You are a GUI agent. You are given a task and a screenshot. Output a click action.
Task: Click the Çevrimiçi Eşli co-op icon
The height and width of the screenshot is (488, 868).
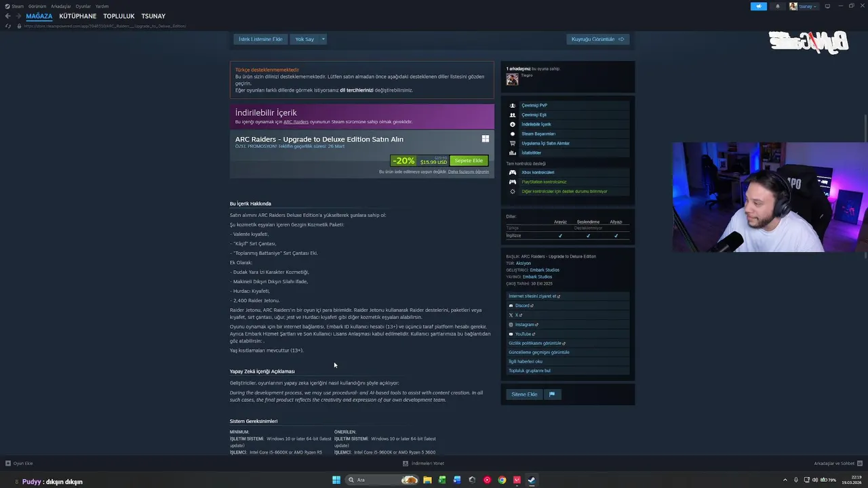(x=513, y=115)
